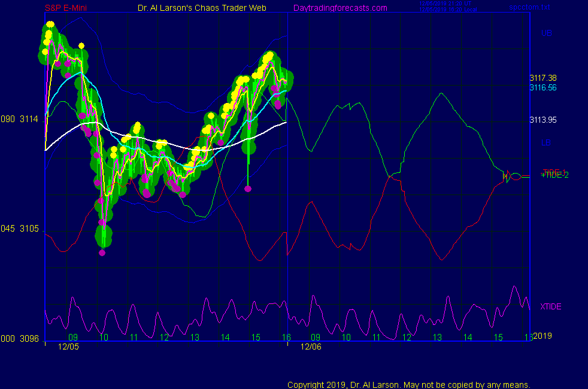The image size is (588, 389).
Task: Select the green '+TIDE-2' legend label
Action: 554,175
